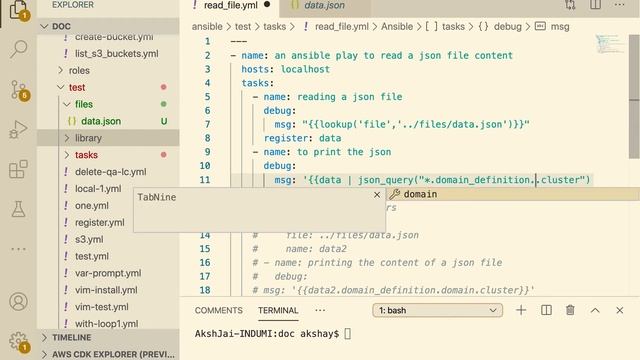This screenshot has width=640, height=360.
Task: Show more panel tabs ellipsis
Action: (320, 310)
